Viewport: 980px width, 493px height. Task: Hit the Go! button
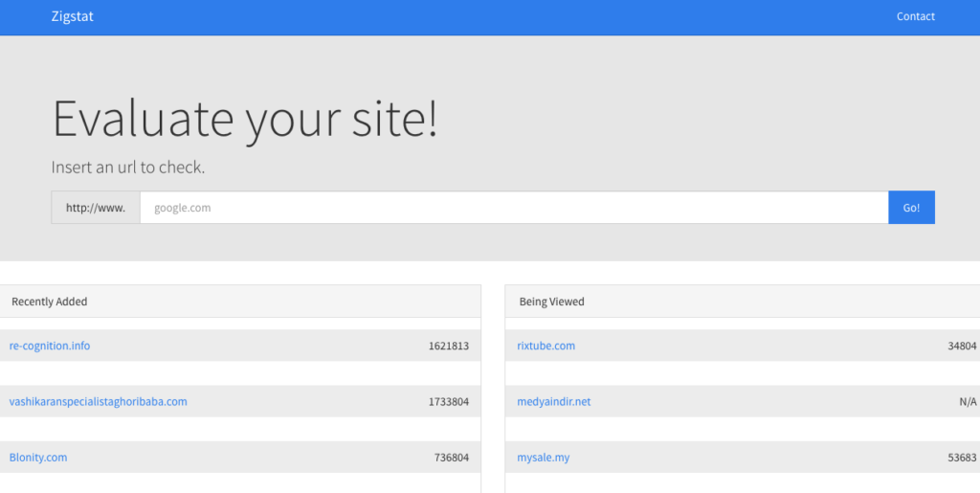pyautogui.click(x=911, y=208)
